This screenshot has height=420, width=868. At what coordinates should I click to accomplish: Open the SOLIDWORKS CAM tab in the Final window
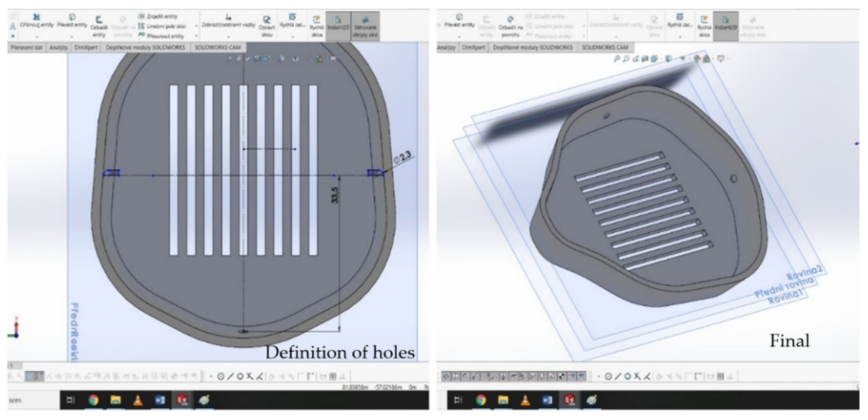[x=605, y=47]
